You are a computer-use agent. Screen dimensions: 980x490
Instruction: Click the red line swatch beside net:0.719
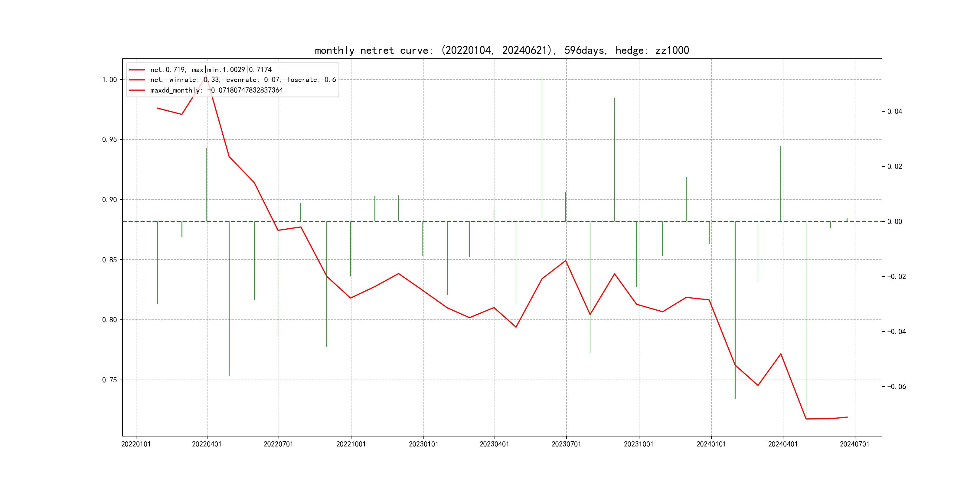point(137,70)
